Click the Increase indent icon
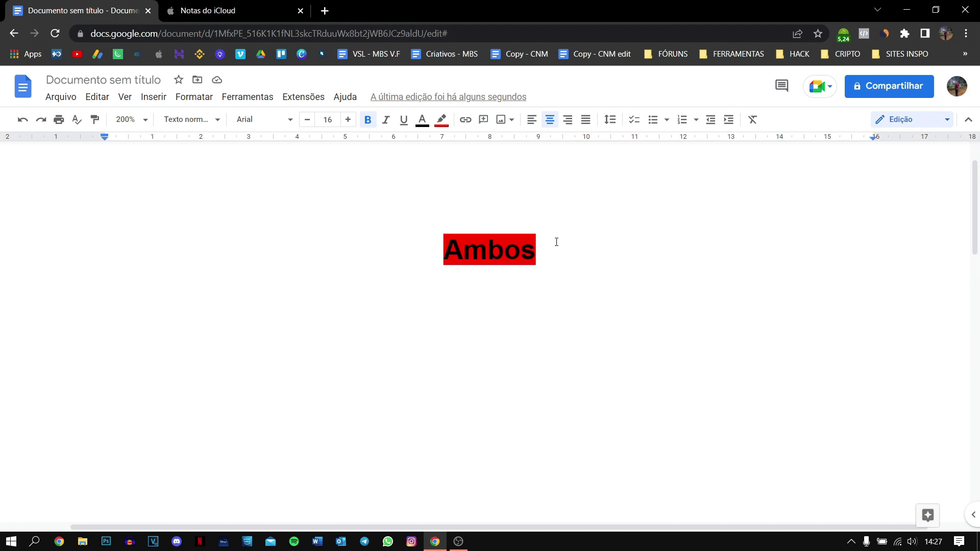Viewport: 980px width, 551px height. (x=729, y=119)
